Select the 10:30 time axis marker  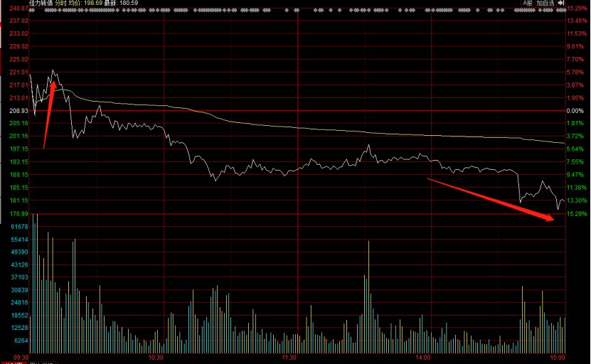pos(156,357)
